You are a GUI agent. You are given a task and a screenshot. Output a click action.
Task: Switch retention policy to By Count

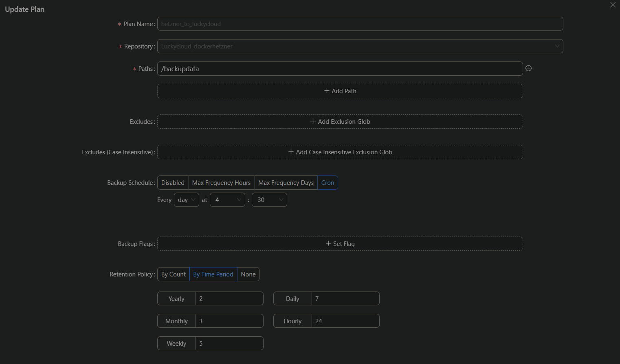173,274
